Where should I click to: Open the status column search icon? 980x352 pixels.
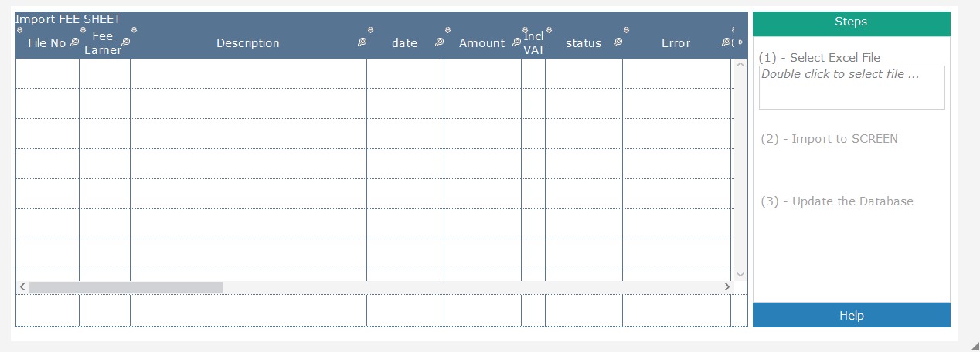pos(618,43)
